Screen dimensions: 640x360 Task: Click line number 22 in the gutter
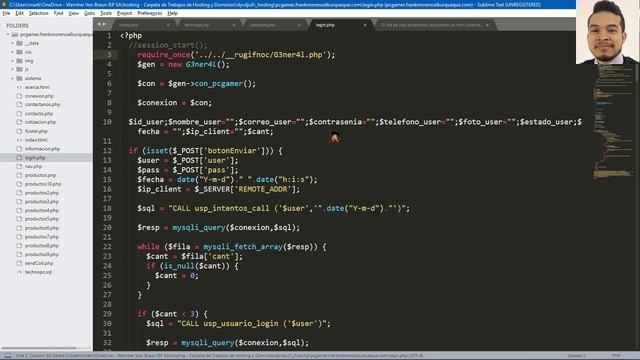107,247
